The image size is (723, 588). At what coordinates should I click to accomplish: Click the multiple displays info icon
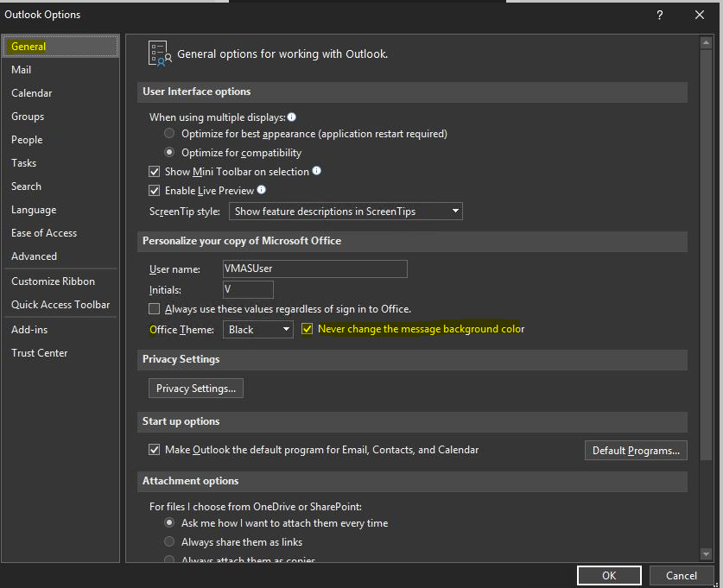click(x=291, y=117)
